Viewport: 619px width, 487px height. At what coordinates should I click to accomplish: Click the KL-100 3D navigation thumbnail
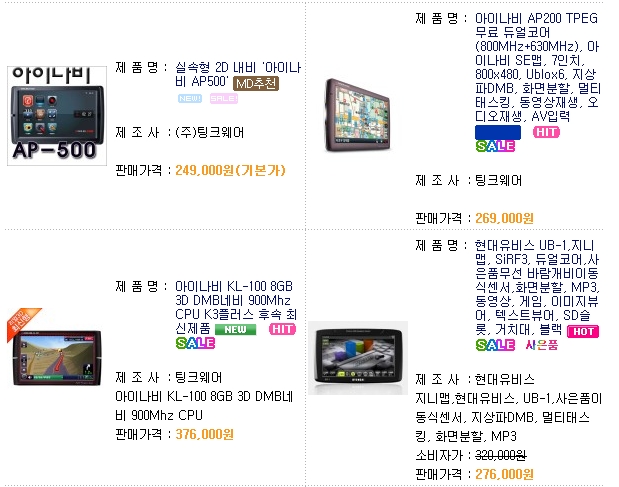54,348
